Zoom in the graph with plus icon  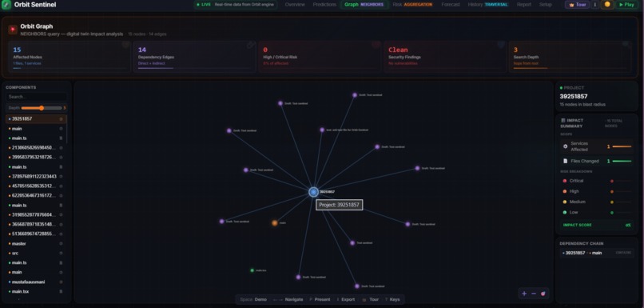[x=524, y=294]
